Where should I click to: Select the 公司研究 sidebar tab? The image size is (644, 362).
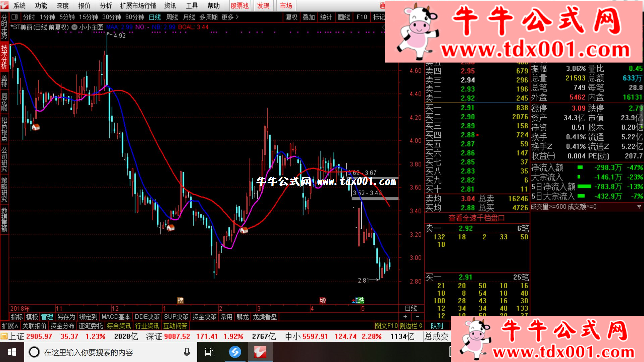[x=4, y=159]
